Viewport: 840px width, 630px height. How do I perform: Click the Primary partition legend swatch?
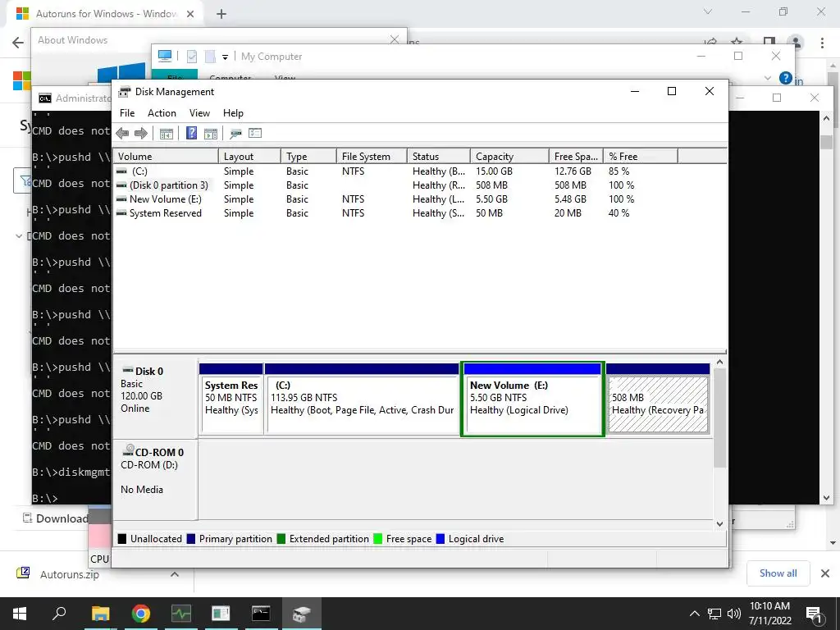(x=190, y=539)
